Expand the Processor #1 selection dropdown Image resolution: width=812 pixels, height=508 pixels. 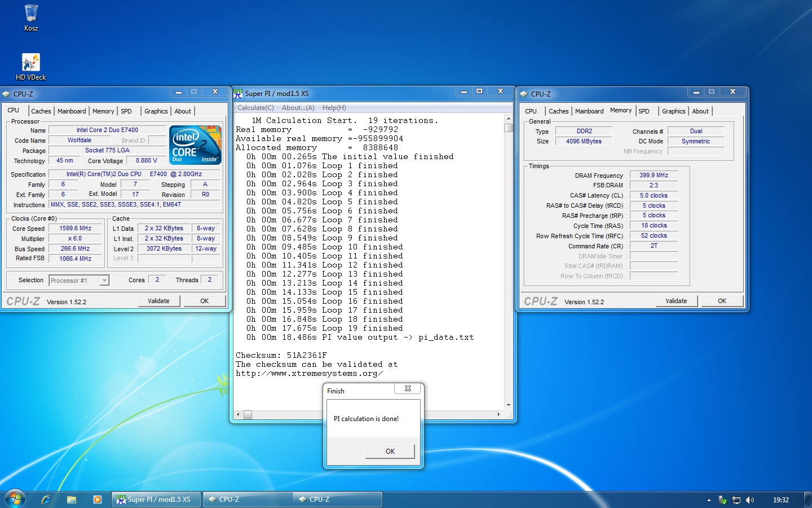point(104,281)
